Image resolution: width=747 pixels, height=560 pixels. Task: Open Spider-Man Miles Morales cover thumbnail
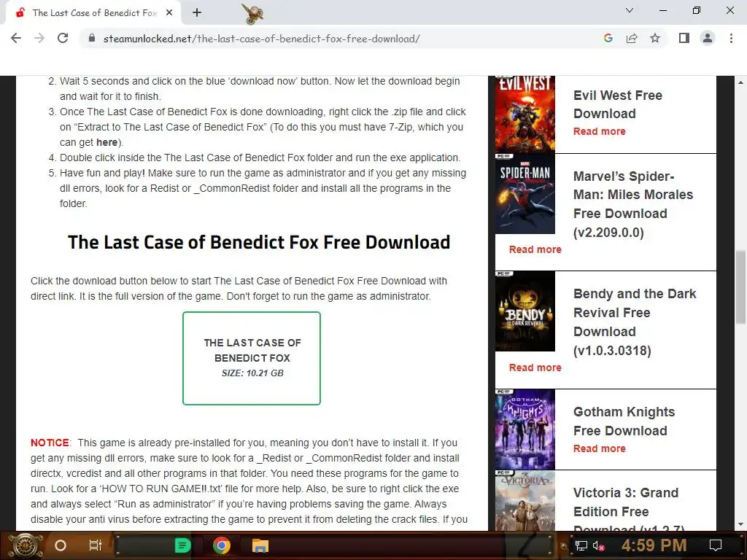(x=525, y=194)
